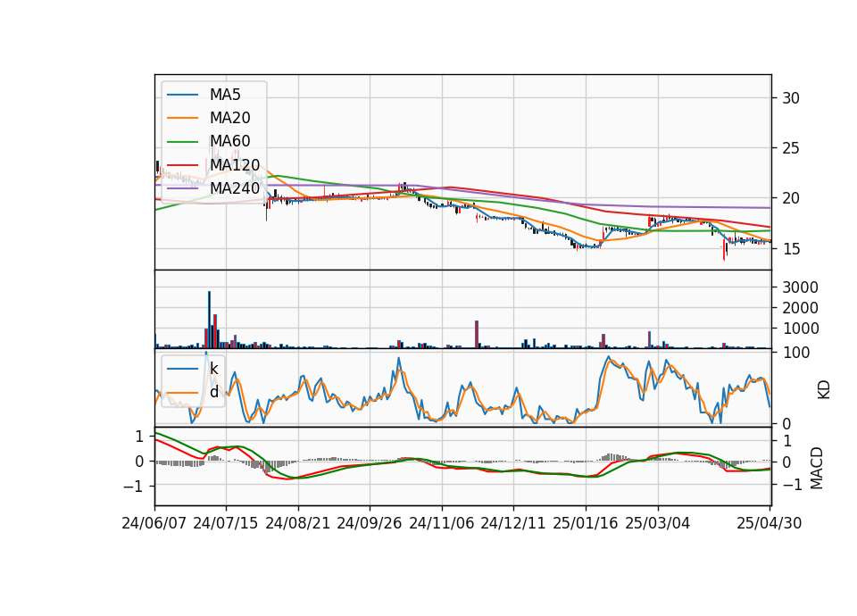Click the purple MA240 legend line sample
The image size is (857, 616).
pyautogui.click(x=182, y=188)
